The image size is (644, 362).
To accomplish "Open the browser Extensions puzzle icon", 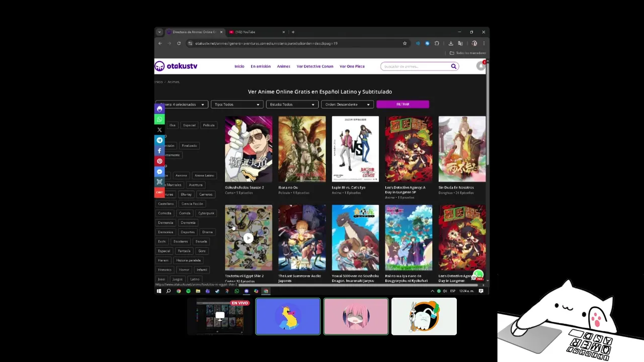I will pyautogui.click(x=437, y=43).
